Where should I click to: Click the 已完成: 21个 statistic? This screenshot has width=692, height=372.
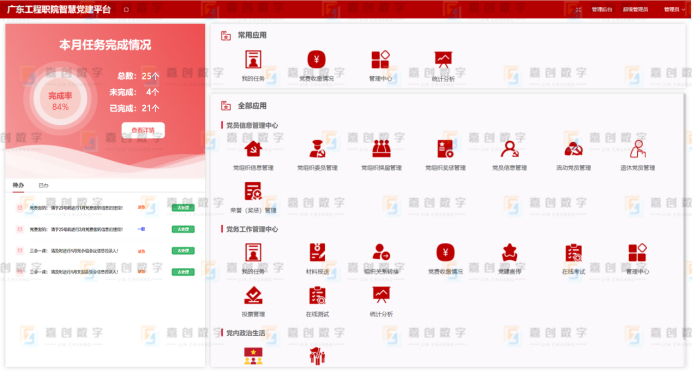pos(134,108)
